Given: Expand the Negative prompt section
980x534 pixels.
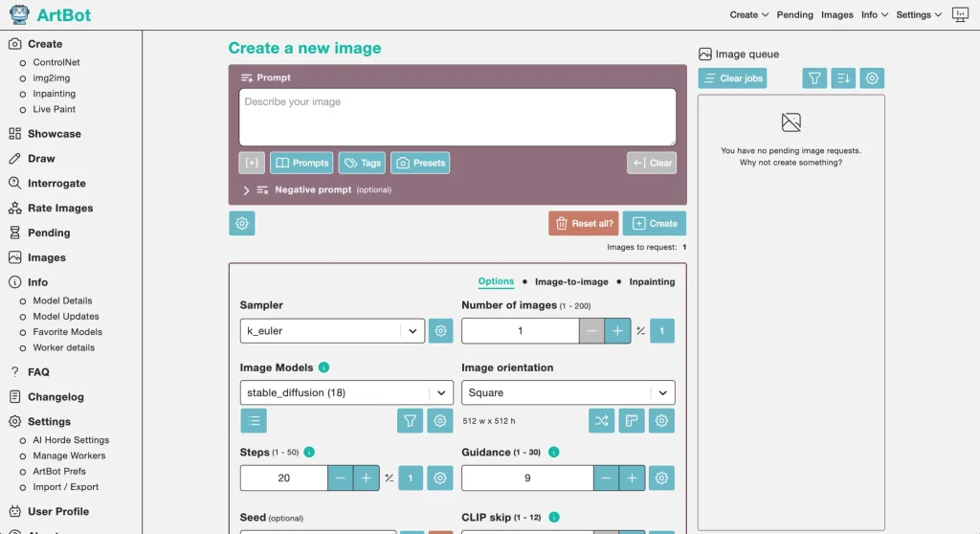Looking at the screenshot, I should click(247, 190).
